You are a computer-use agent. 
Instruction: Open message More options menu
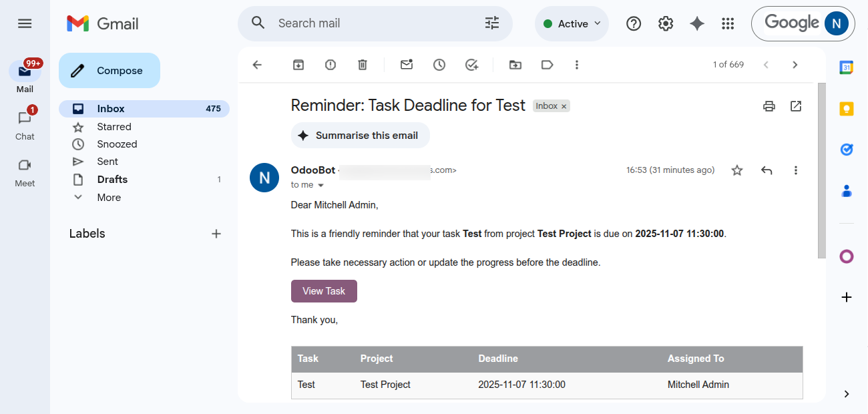pyautogui.click(x=795, y=170)
